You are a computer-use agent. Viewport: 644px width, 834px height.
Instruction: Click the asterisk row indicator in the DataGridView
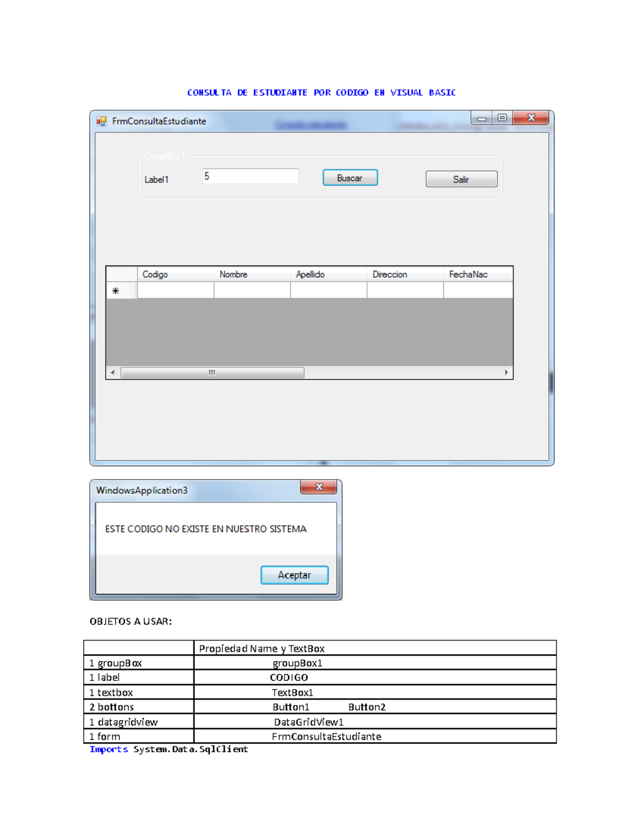coord(114,290)
